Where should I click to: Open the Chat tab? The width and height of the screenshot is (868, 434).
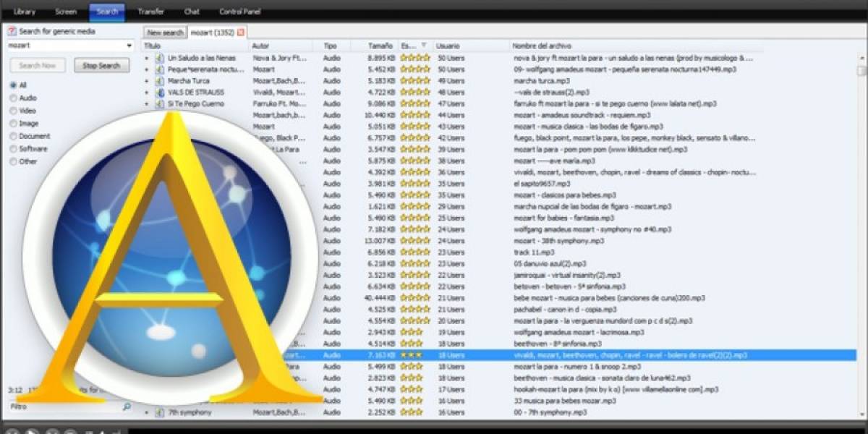click(x=192, y=12)
